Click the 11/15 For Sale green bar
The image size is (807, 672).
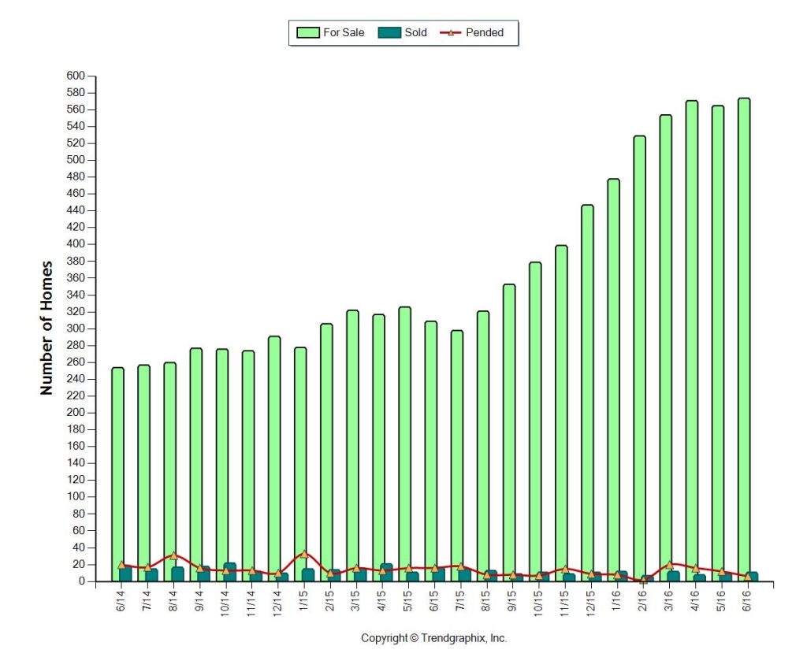click(x=561, y=414)
